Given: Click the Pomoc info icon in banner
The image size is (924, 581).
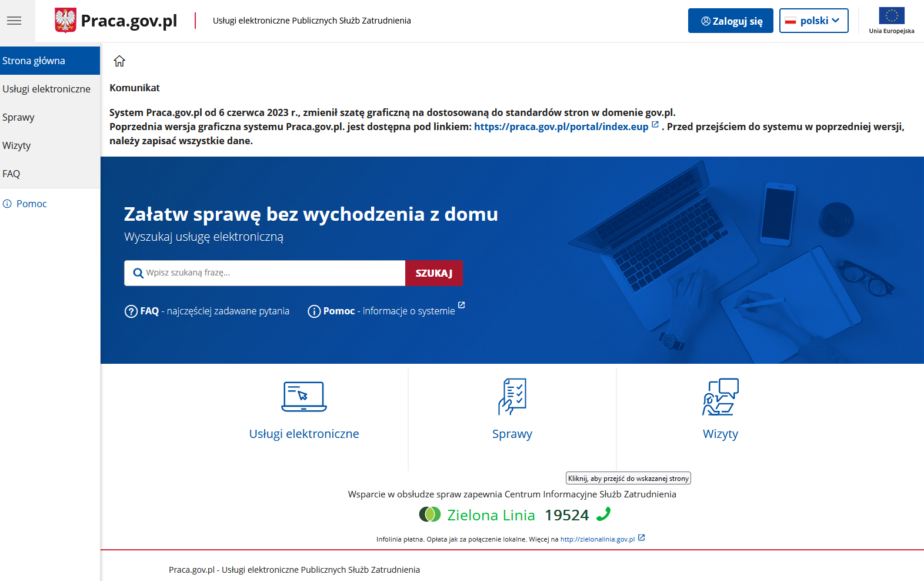Looking at the screenshot, I should pos(314,311).
